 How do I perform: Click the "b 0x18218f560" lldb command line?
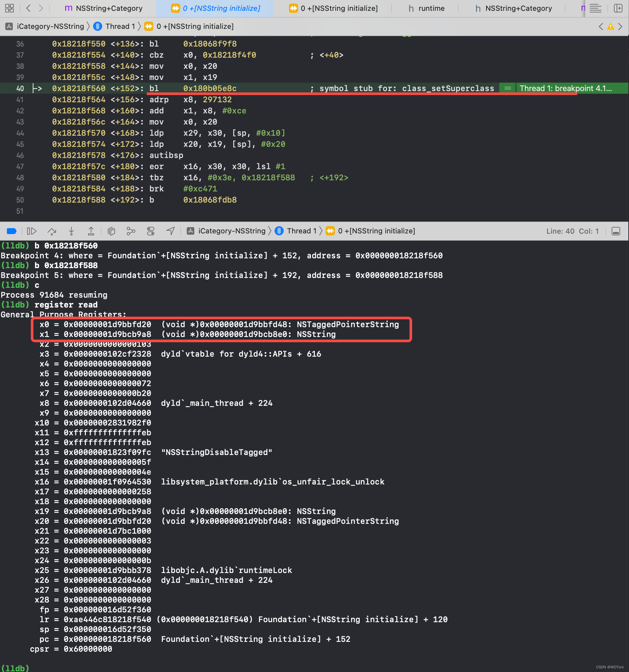pyautogui.click(x=49, y=246)
